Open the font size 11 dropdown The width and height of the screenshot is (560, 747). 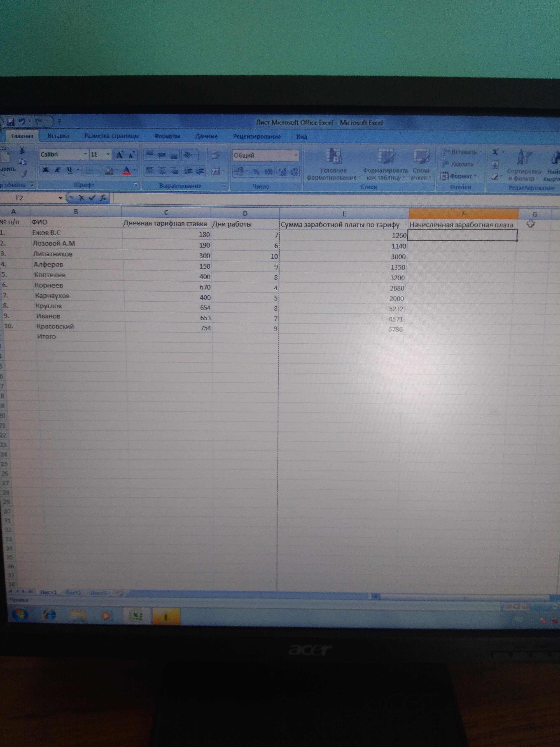(108, 154)
